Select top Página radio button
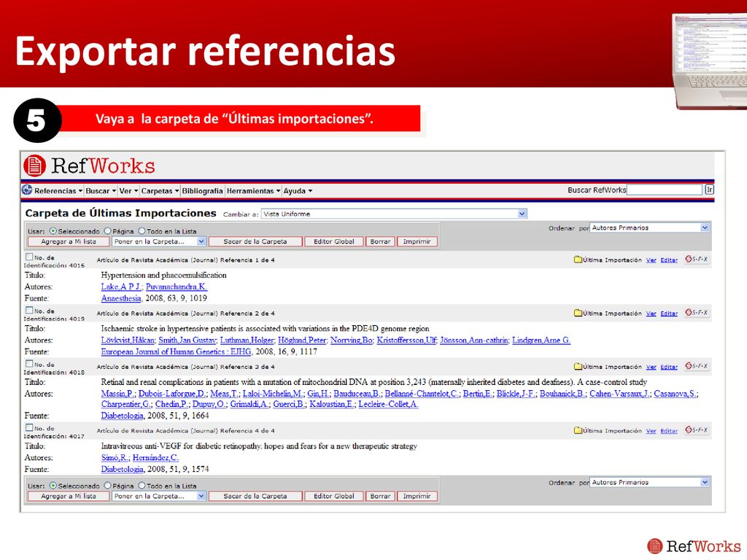 (108, 231)
